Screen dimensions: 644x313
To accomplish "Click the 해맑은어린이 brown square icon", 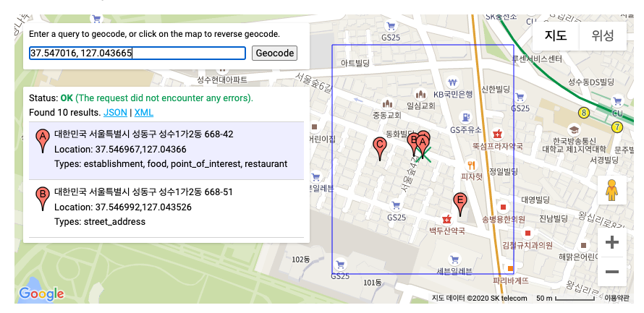I will (584, 246).
